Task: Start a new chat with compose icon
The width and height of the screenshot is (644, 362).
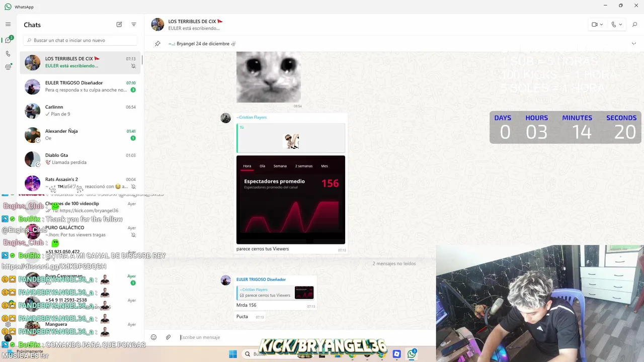Action: coord(119,24)
